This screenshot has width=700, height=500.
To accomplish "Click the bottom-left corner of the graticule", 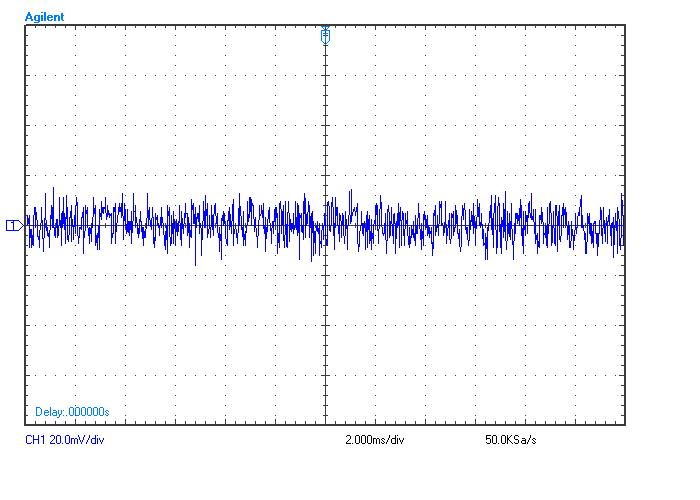I will 26,424.
